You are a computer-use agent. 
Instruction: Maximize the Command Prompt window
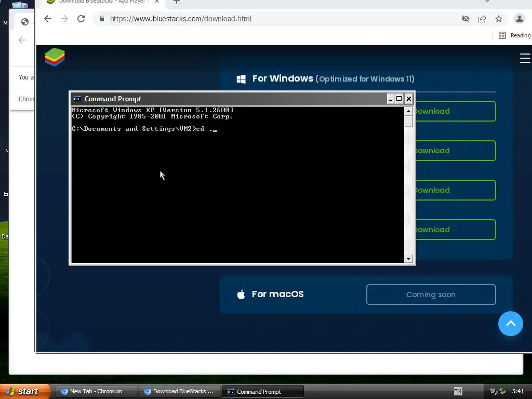400,99
